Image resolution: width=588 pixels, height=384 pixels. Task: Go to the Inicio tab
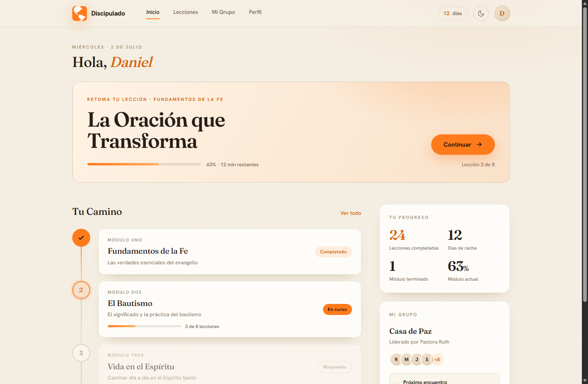point(153,12)
